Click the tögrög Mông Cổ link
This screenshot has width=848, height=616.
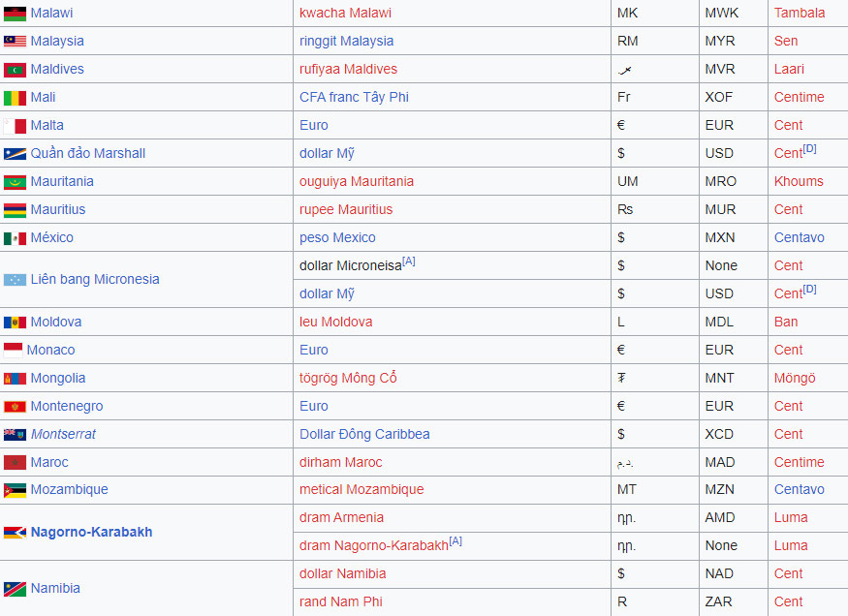[348, 378]
